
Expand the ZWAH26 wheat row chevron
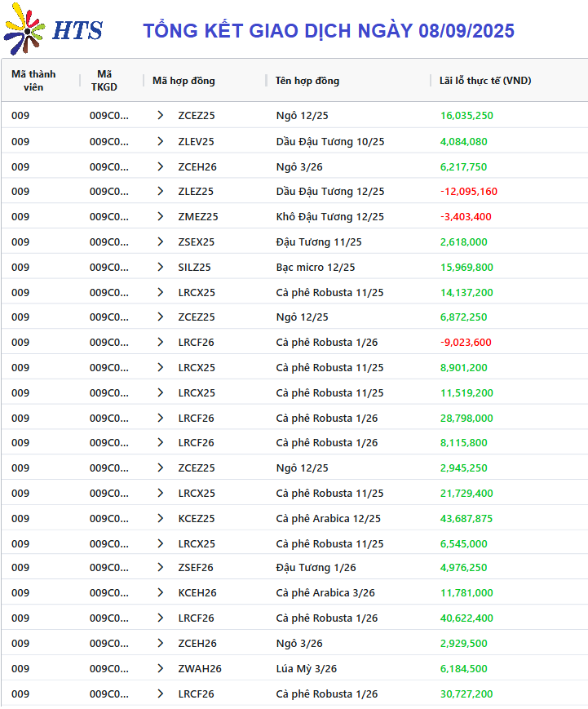point(161,669)
